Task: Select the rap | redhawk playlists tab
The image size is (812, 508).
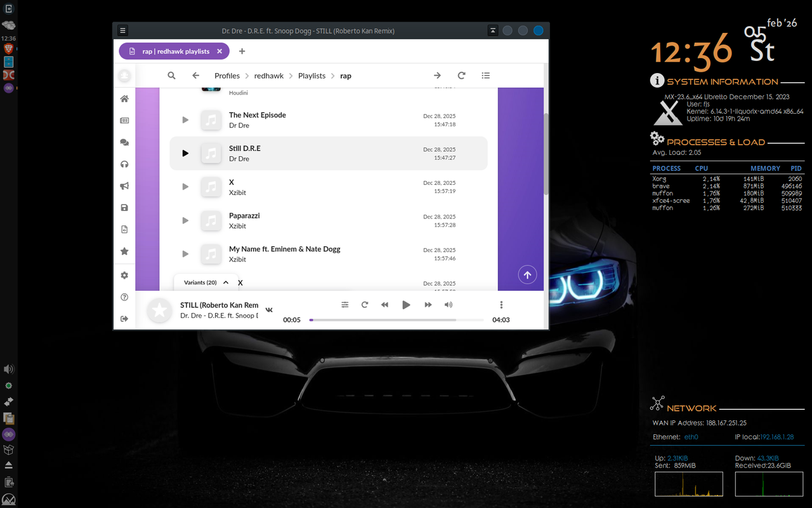Action: 174,51
